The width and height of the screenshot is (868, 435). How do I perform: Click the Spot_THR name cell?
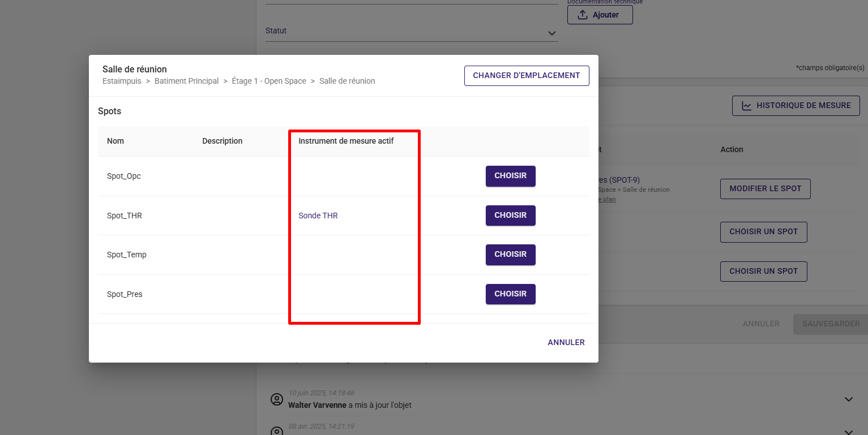coord(125,216)
